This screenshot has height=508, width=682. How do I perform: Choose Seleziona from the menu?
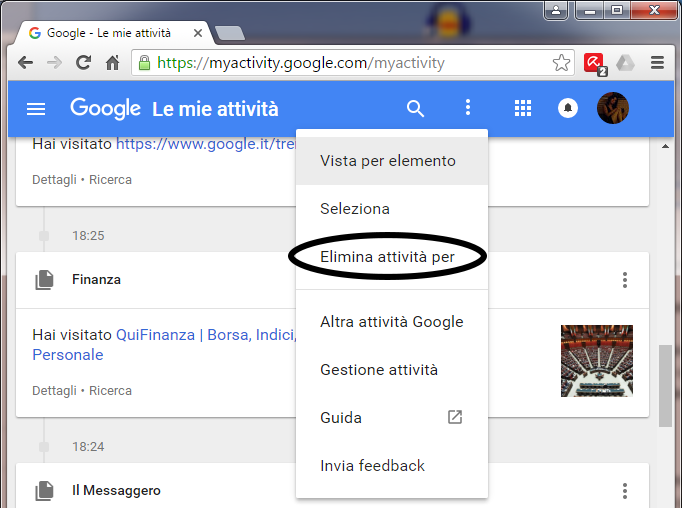click(391, 209)
